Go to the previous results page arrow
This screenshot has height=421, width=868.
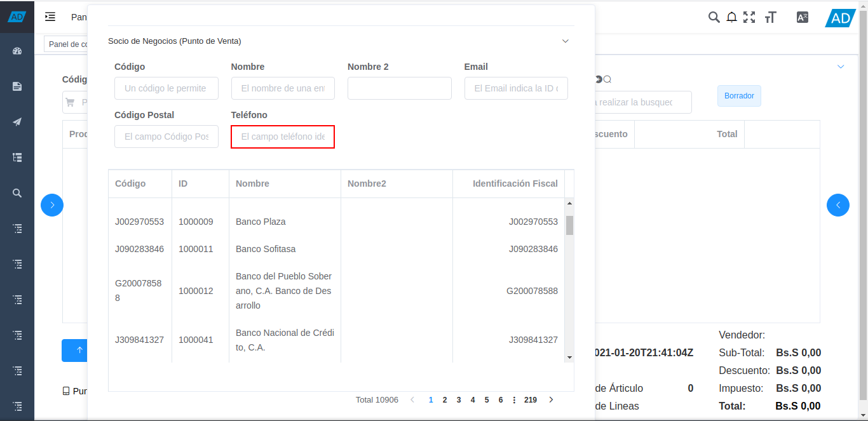tap(412, 400)
